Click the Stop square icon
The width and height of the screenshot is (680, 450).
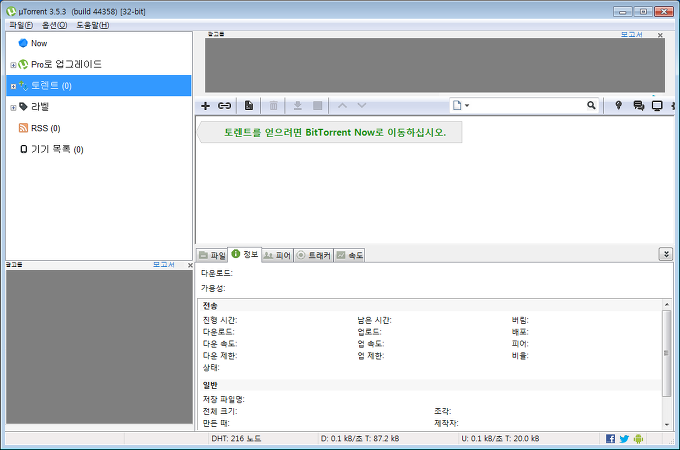tap(317, 105)
